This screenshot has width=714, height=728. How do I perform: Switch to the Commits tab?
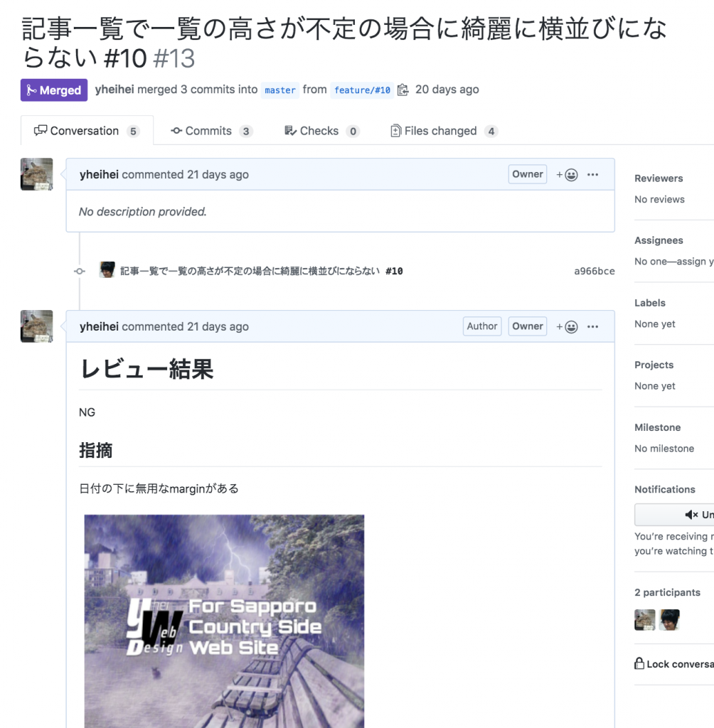click(x=211, y=131)
